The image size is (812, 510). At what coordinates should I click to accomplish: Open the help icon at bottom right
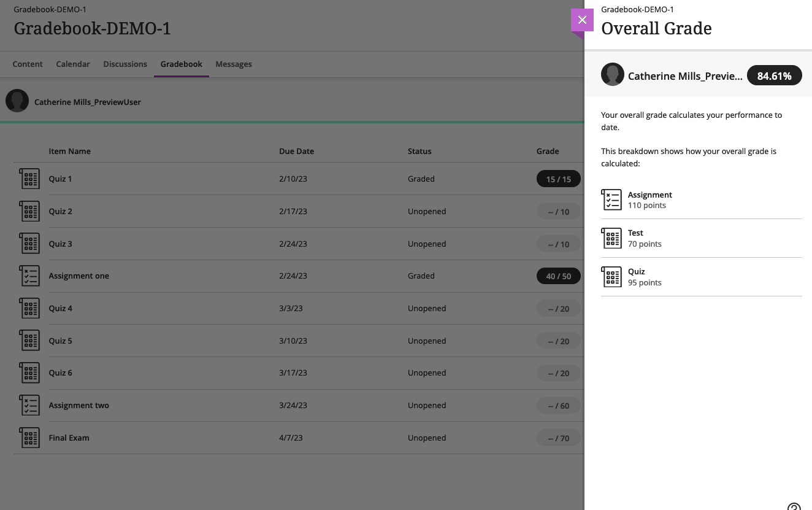pos(794,506)
